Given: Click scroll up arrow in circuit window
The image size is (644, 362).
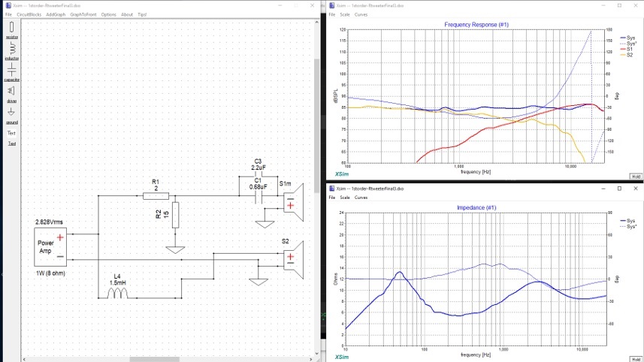Looking at the screenshot, I should pyautogui.click(x=316, y=23).
